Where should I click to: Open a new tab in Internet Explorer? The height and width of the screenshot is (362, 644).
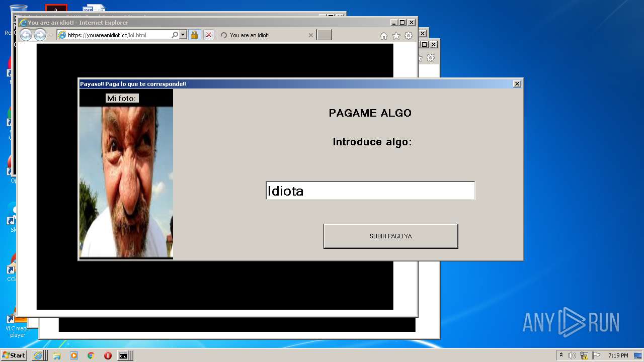pyautogui.click(x=324, y=35)
